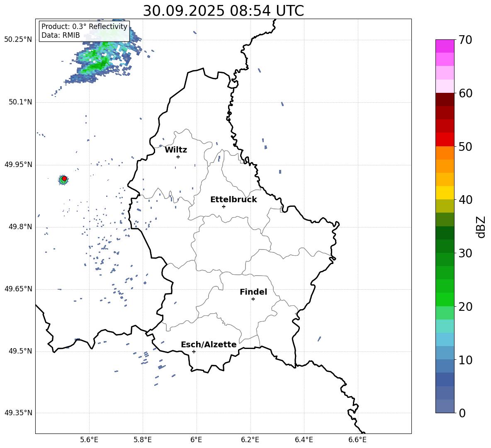Click the 49.8°N latitude label

coord(20,227)
